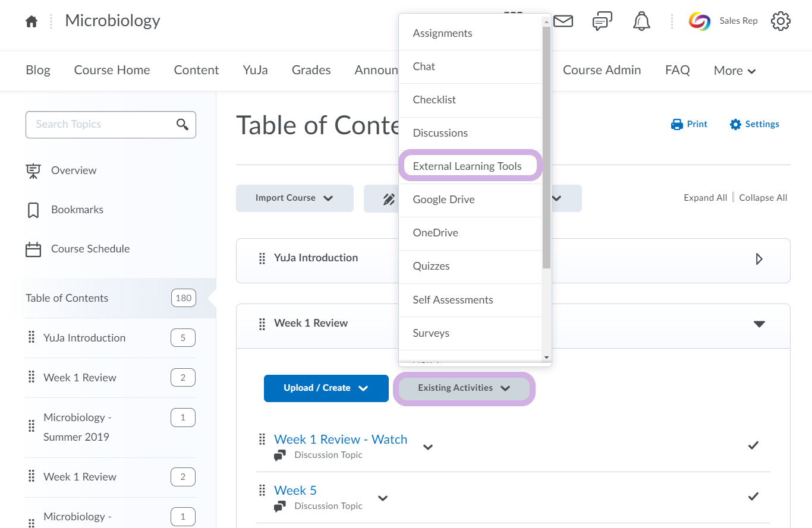The height and width of the screenshot is (528, 812).
Task: Open the admin settings gear
Action: tap(780, 21)
